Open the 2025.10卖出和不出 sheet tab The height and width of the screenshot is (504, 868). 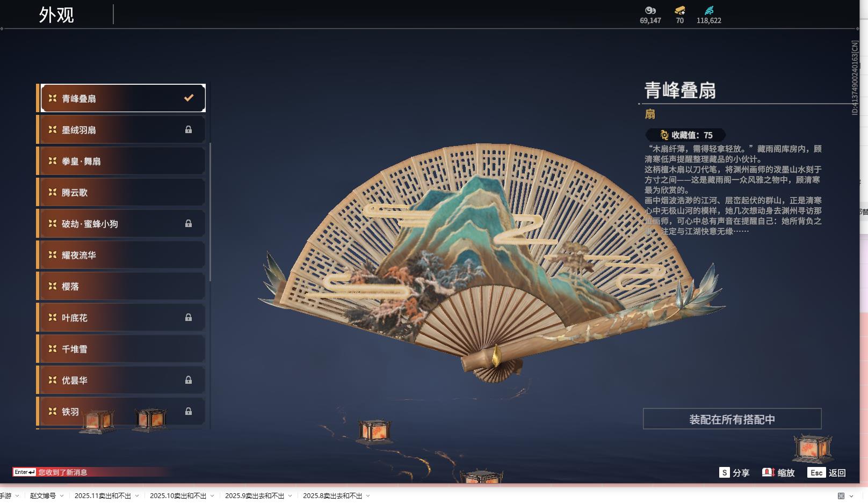tap(178, 496)
